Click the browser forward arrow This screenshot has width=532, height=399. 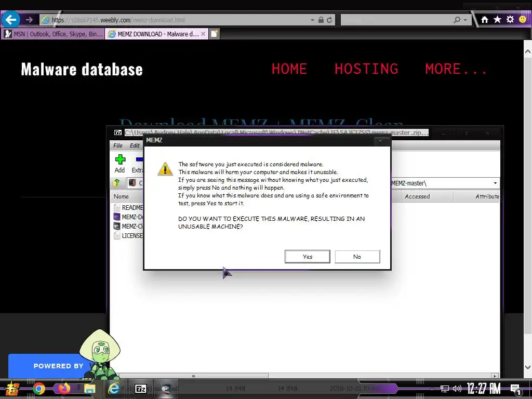tap(29, 20)
